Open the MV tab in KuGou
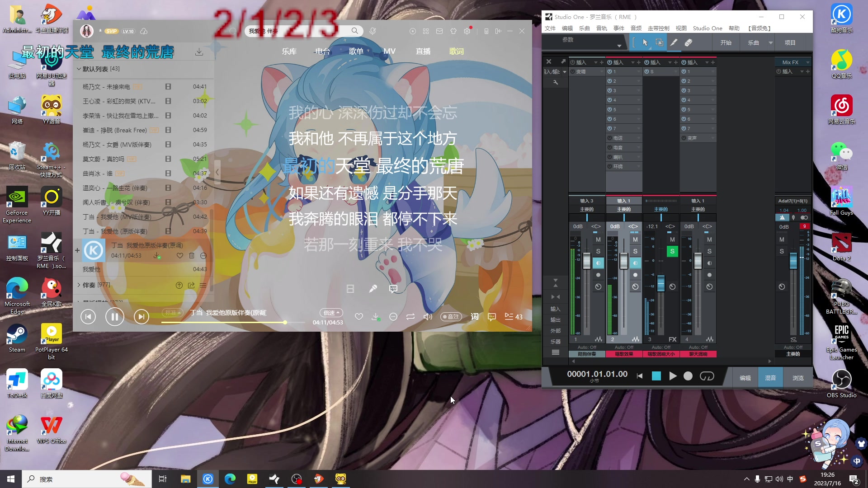The height and width of the screenshot is (488, 868). (389, 52)
